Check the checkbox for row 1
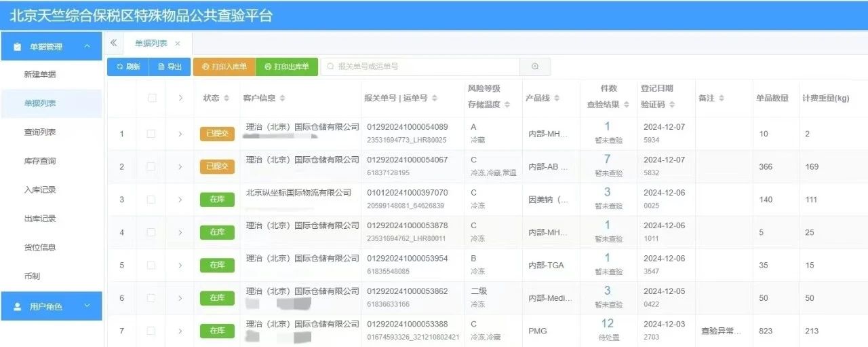This screenshot has height=347, width=868. pyautogui.click(x=151, y=134)
